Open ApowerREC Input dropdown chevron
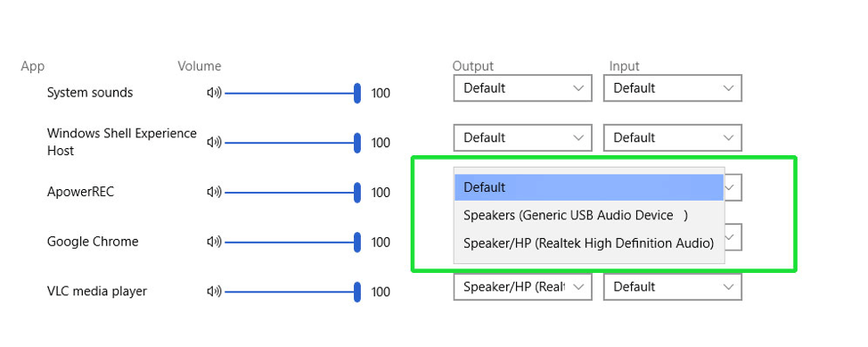The height and width of the screenshot is (347, 868). click(731, 187)
